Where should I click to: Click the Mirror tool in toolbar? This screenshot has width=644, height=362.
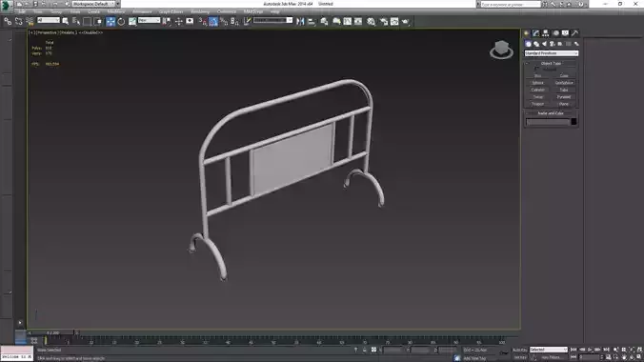tap(300, 21)
